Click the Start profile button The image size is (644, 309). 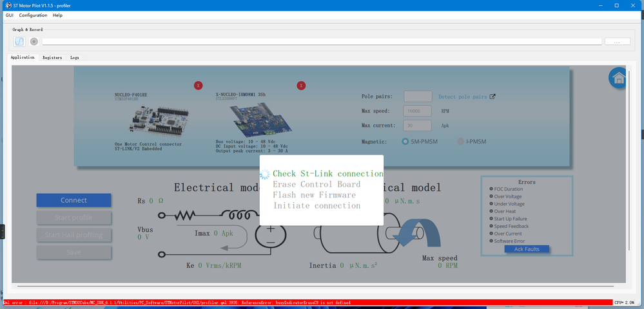coord(74,218)
